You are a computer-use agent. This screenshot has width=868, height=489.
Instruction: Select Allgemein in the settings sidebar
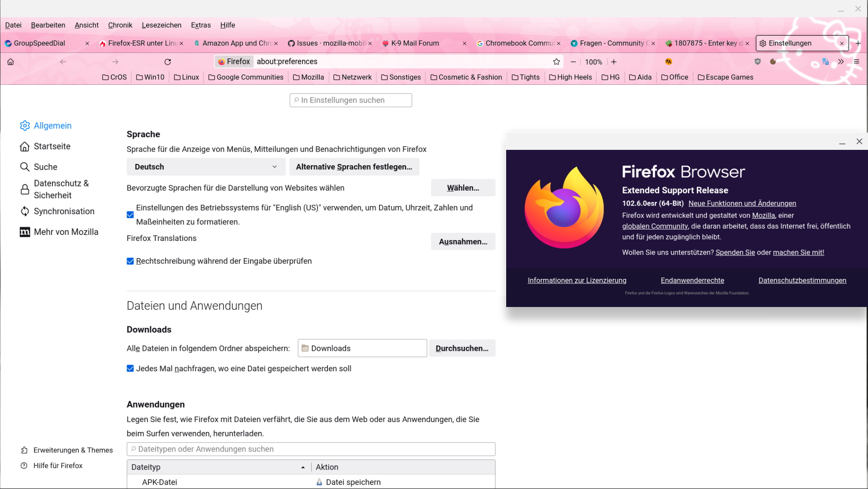[x=46, y=125]
